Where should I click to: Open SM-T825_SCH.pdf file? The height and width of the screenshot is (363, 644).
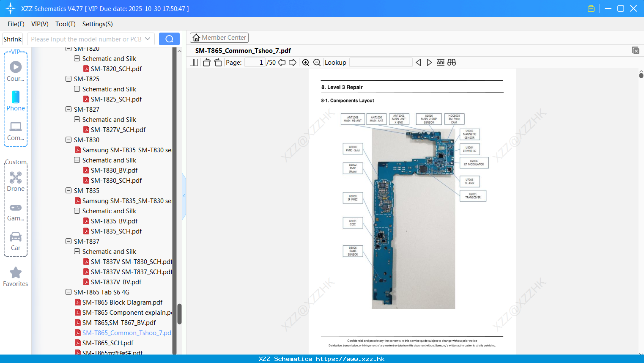pos(116,99)
